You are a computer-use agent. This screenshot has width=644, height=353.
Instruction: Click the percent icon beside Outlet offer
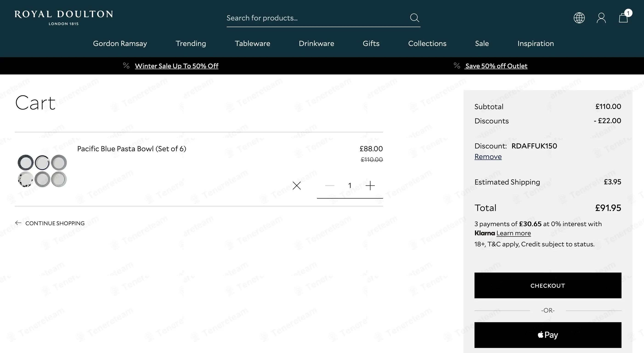coord(457,66)
